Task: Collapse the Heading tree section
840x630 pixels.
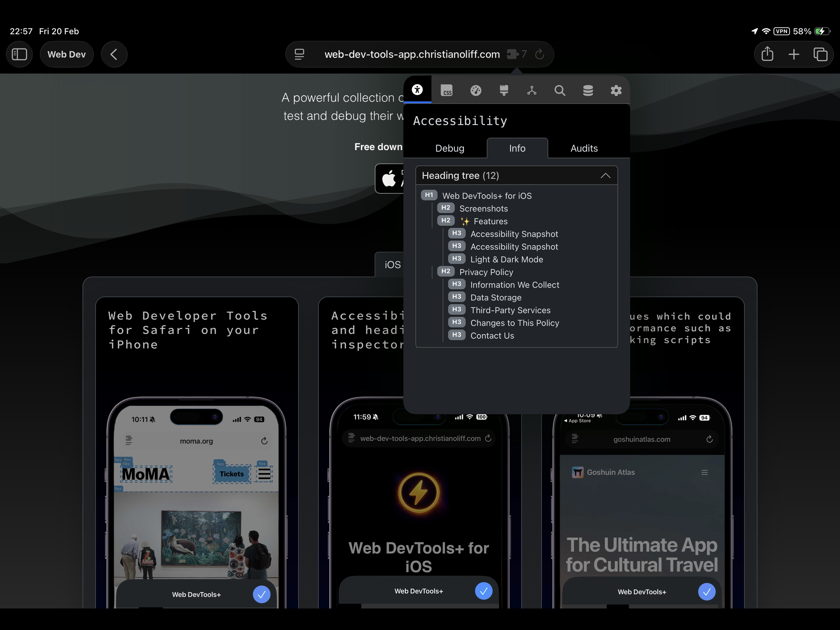Action: click(517, 176)
